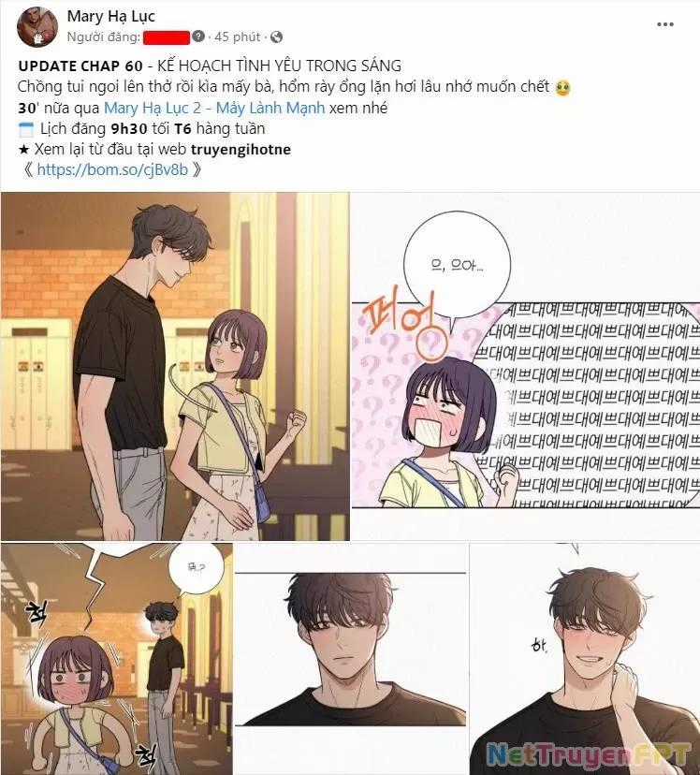Click the globe public audience icon

(277, 37)
